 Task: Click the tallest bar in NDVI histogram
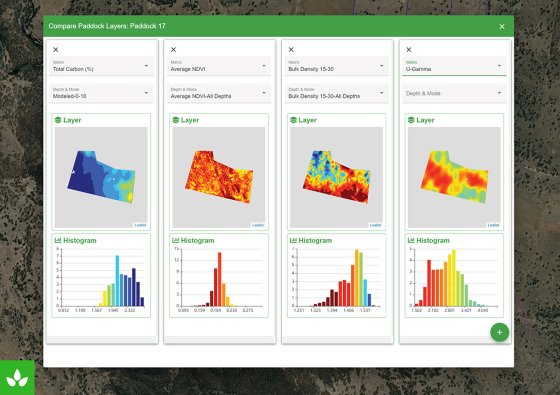(x=219, y=279)
